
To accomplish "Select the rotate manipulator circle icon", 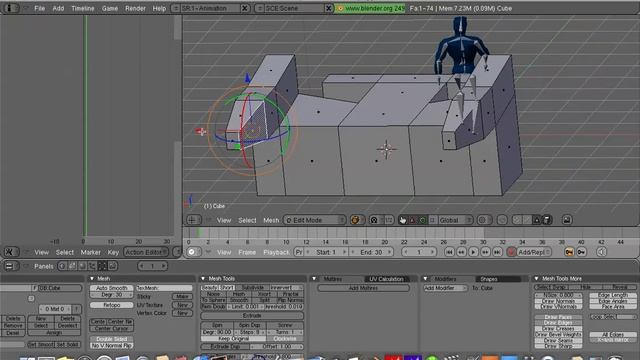I will (422, 220).
